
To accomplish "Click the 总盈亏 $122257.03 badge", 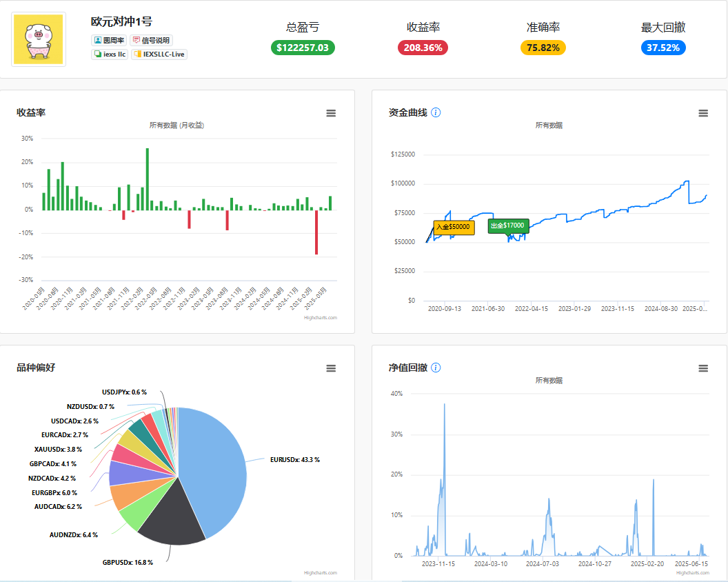I will (x=303, y=48).
